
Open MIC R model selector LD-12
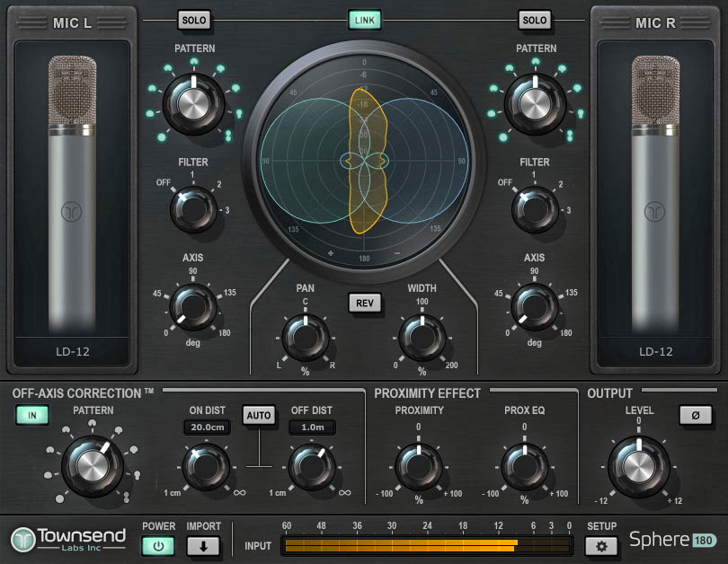tap(655, 351)
